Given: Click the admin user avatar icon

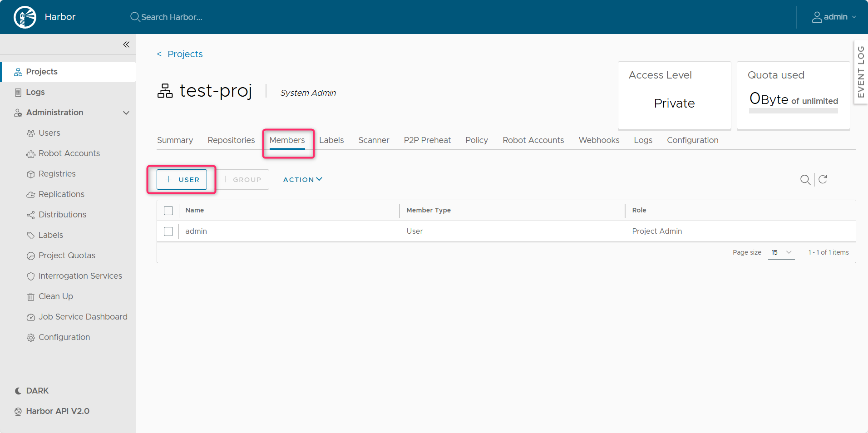Looking at the screenshot, I should (817, 17).
